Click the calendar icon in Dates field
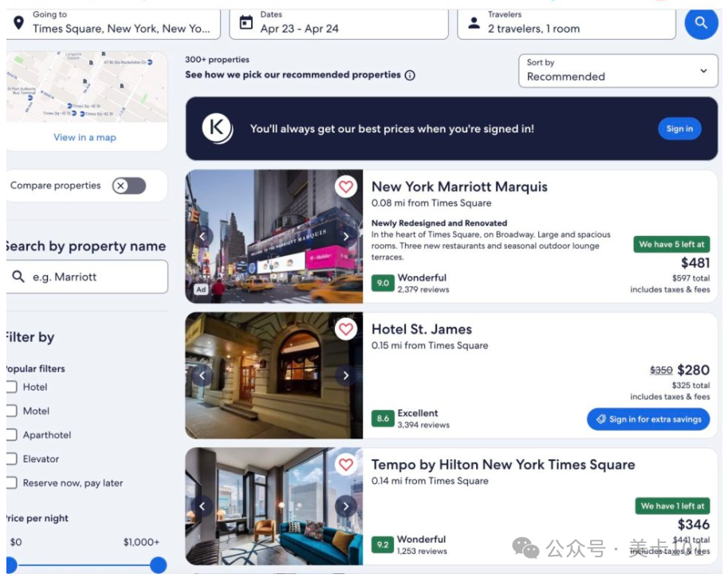Screen dimensions: 728x578 click(246, 22)
